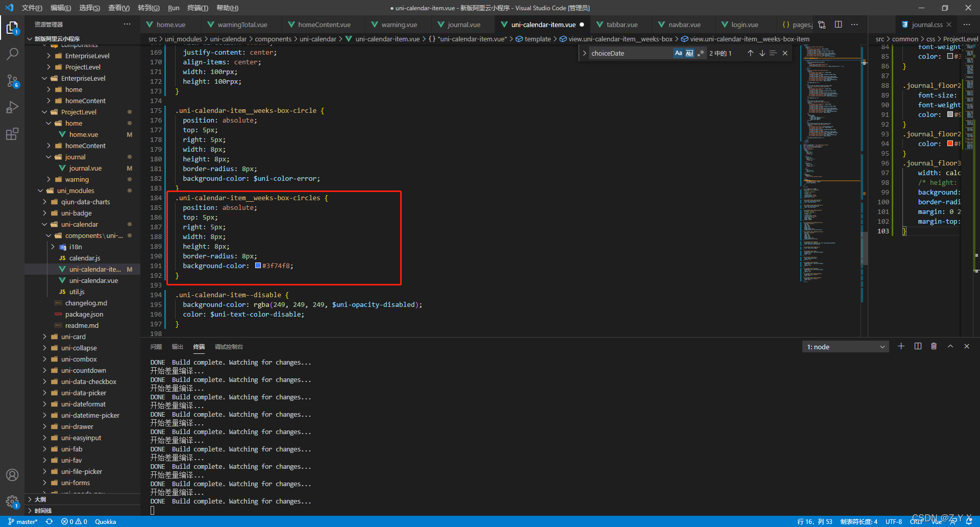Toggle Match Whole Word in find widget
Screen dimensions: 980x527
point(690,53)
